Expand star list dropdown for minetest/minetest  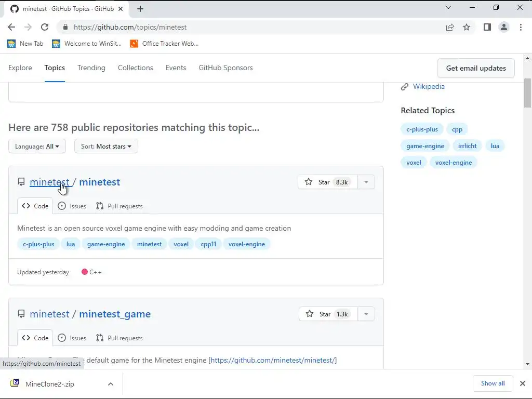(x=366, y=182)
